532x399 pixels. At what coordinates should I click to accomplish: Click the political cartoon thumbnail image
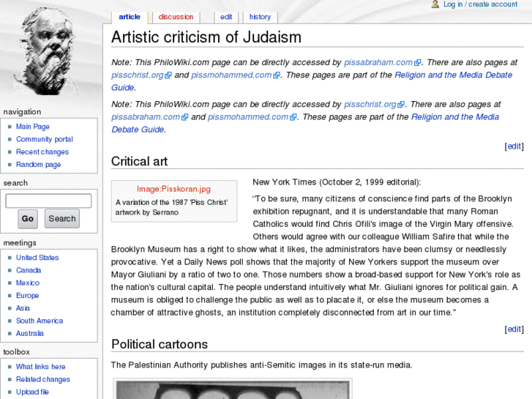[x=233, y=389]
